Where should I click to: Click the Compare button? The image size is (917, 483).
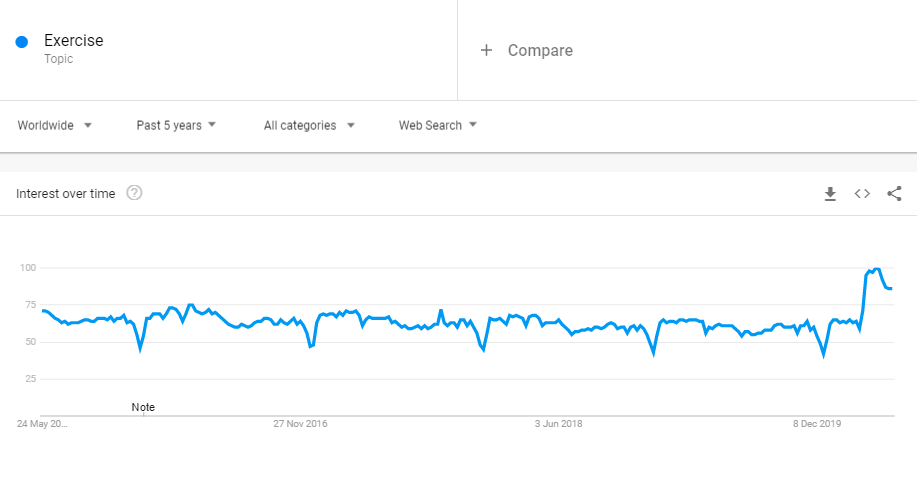[540, 50]
